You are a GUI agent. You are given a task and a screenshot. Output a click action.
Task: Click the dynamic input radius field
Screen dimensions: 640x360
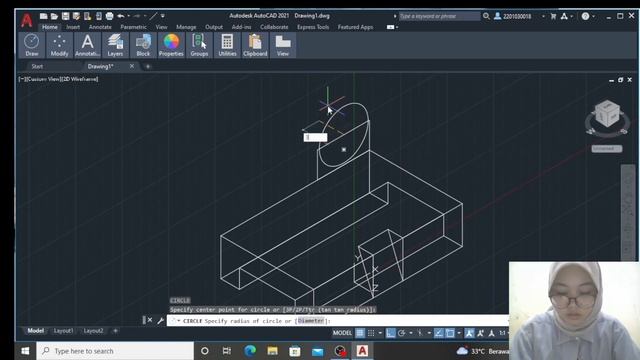pyautogui.click(x=315, y=137)
